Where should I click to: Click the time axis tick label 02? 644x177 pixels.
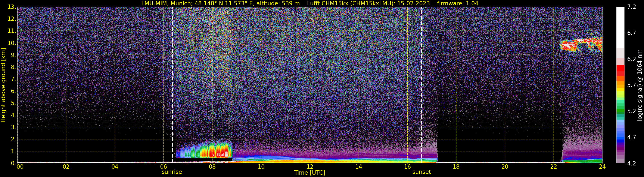(x=66, y=166)
